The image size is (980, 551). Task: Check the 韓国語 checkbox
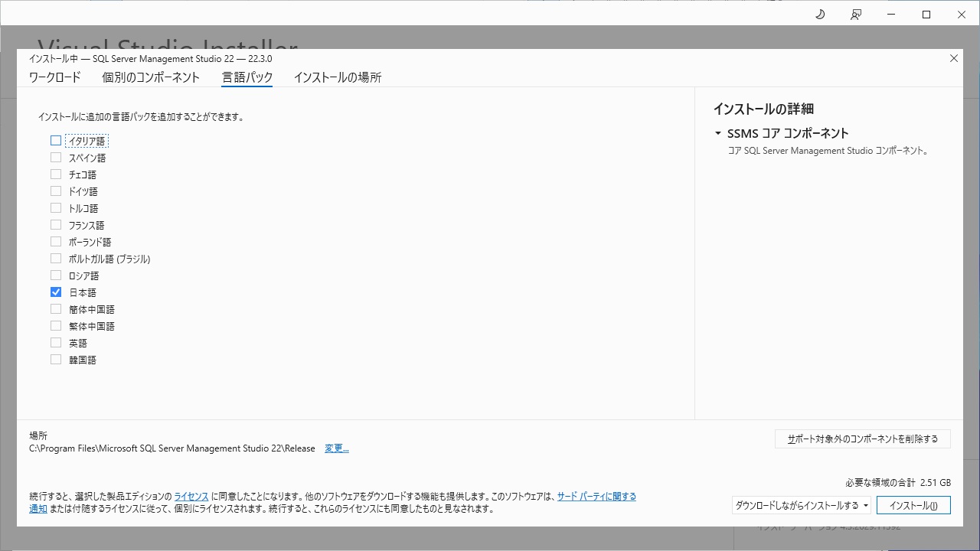click(x=55, y=359)
